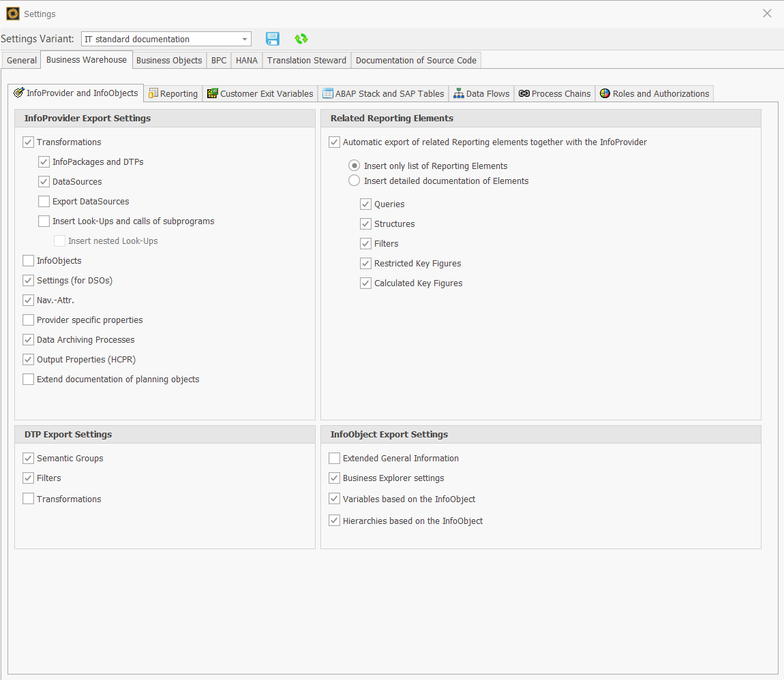Click the save settings floppy disk icon

[273, 39]
